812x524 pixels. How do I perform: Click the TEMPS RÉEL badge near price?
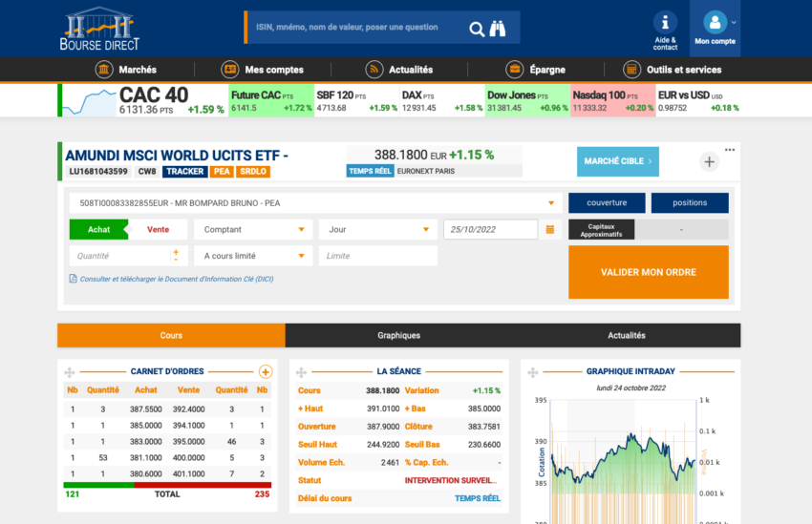point(371,171)
